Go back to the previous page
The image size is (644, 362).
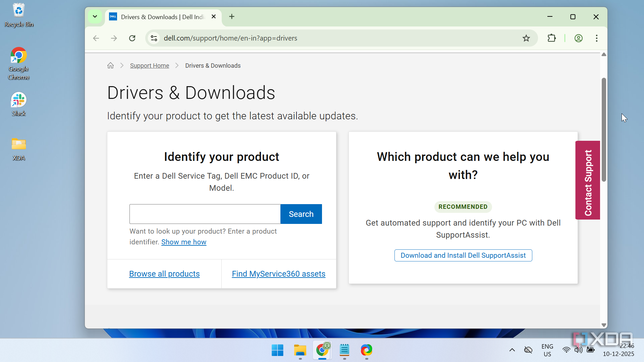pos(96,38)
